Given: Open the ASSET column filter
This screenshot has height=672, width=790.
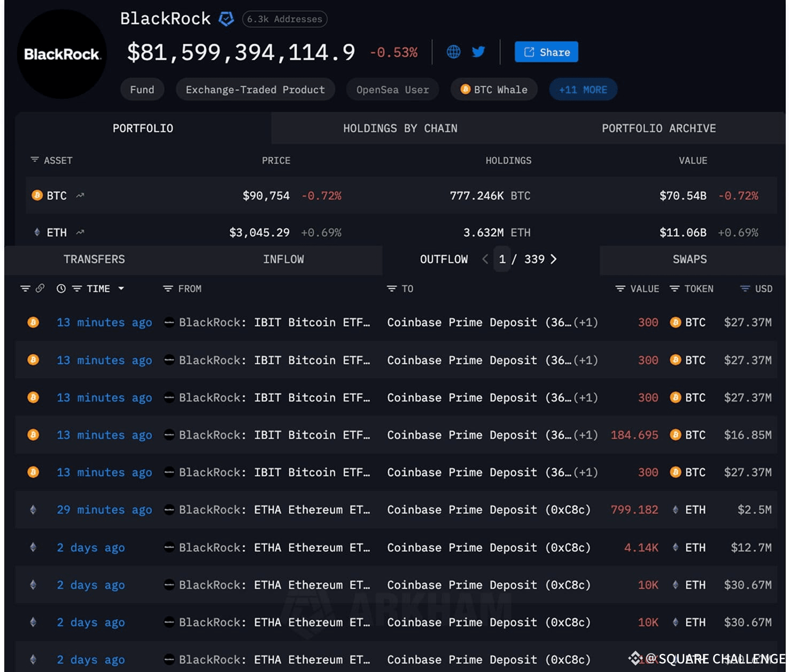Looking at the screenshot, I should point(35,160).
